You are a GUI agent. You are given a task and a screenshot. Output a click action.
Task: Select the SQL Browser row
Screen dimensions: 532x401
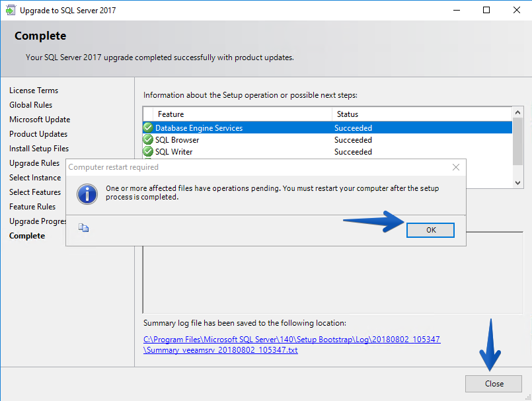pos(327,140)
